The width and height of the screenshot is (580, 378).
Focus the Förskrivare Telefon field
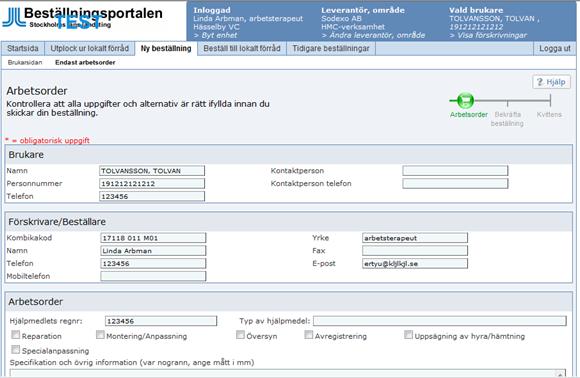point(153,263)
